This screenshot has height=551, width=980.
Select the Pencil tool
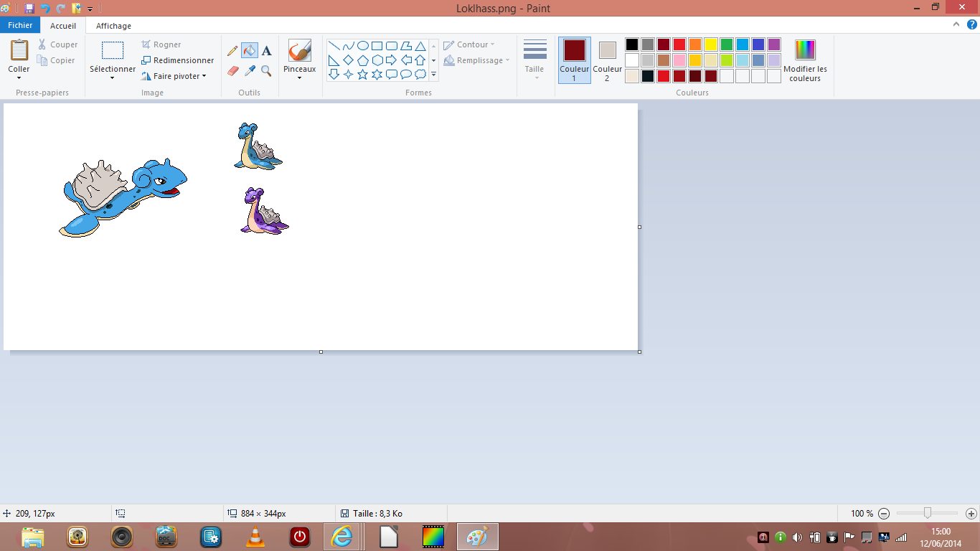click(232, 51)
